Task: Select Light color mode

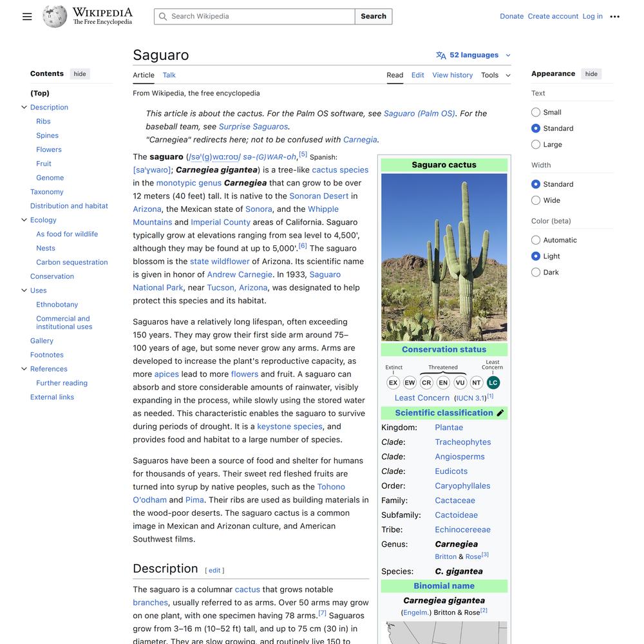Action: (x=536, y=256)
